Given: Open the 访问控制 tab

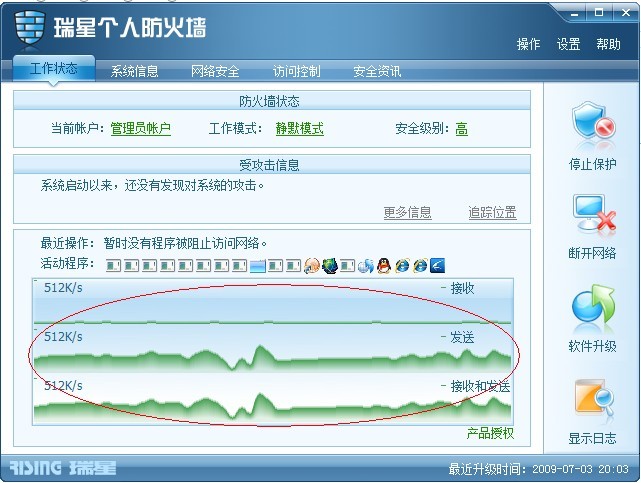Looking at the screenshot, I should (296, 72).
